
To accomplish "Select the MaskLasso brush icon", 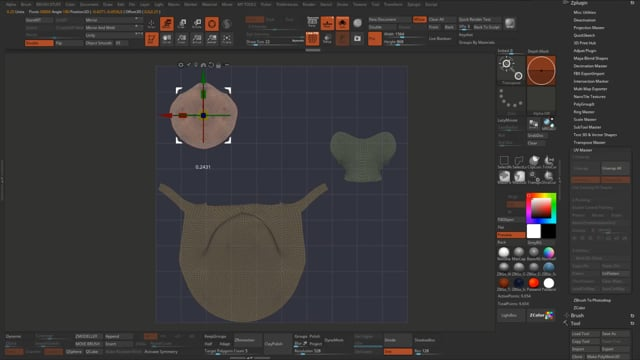I will click(x=519, y=176).
